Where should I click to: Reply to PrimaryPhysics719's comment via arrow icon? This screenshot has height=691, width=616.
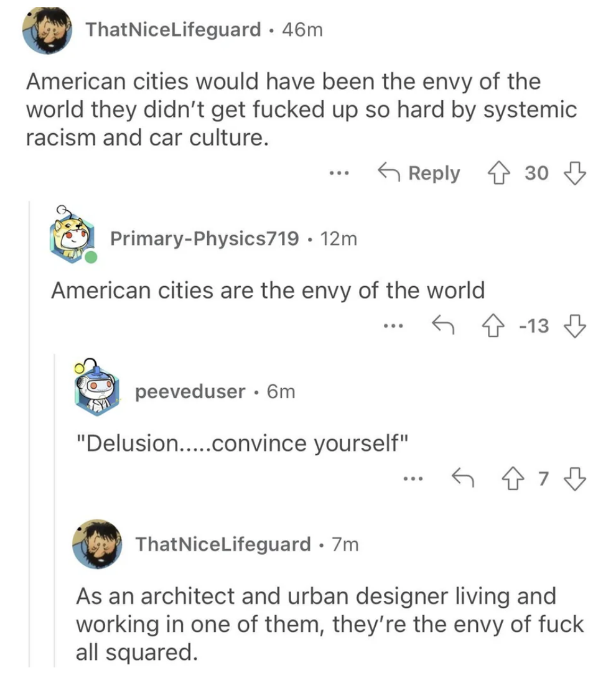pos(440,325)
